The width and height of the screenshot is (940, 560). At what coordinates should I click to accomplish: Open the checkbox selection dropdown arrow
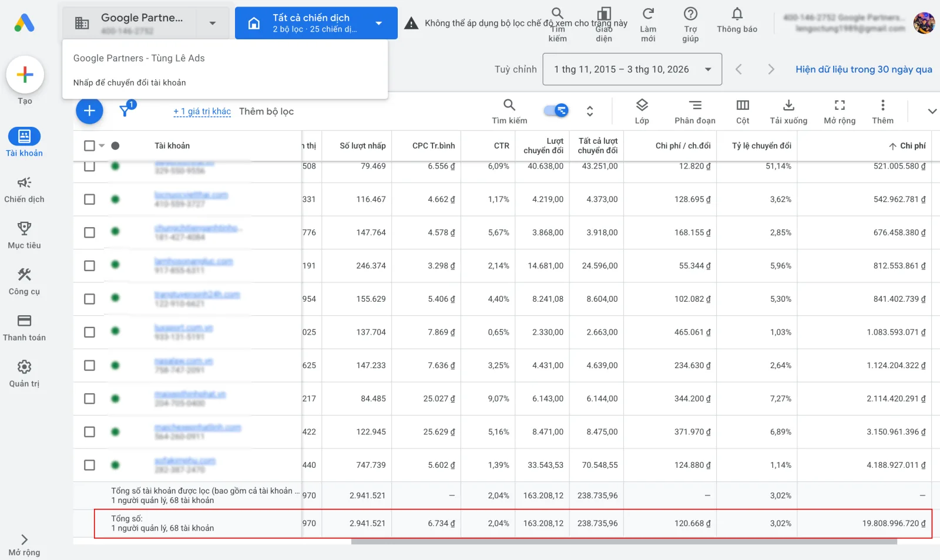[x=102, y=146]
